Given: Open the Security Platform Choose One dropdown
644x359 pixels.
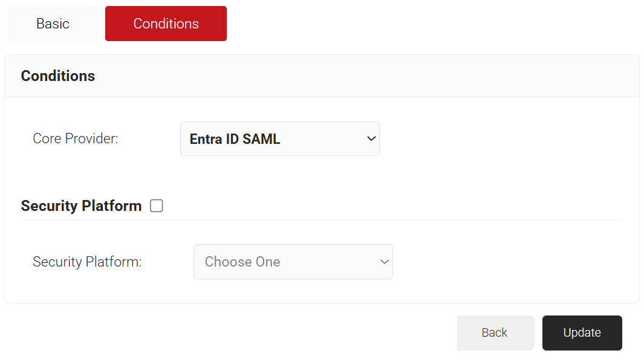Looking at the screenshot, I should click(293, 262).
